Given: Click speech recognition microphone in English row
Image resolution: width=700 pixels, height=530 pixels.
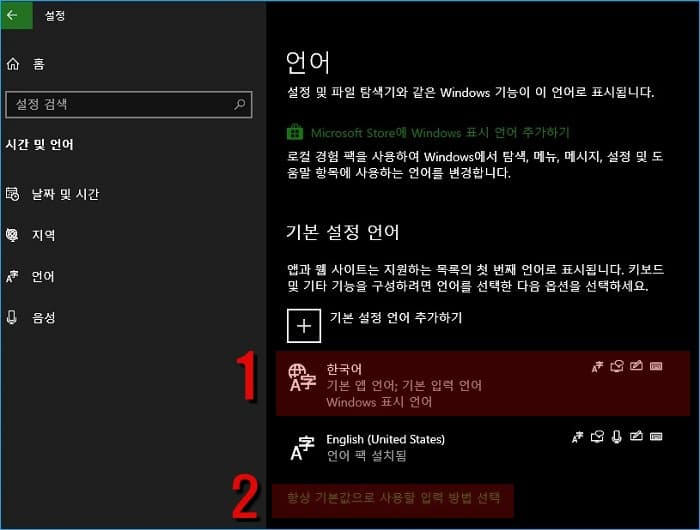Looking at the screenshot, I should click(617, 436).
